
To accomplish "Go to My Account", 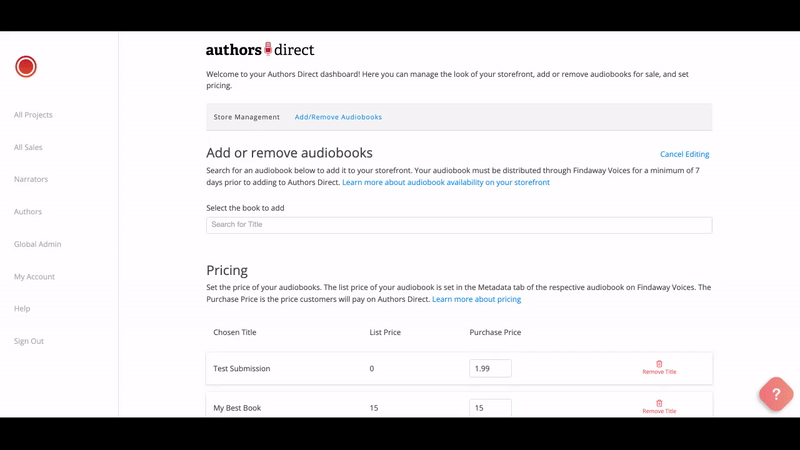I will pos(34,277).
